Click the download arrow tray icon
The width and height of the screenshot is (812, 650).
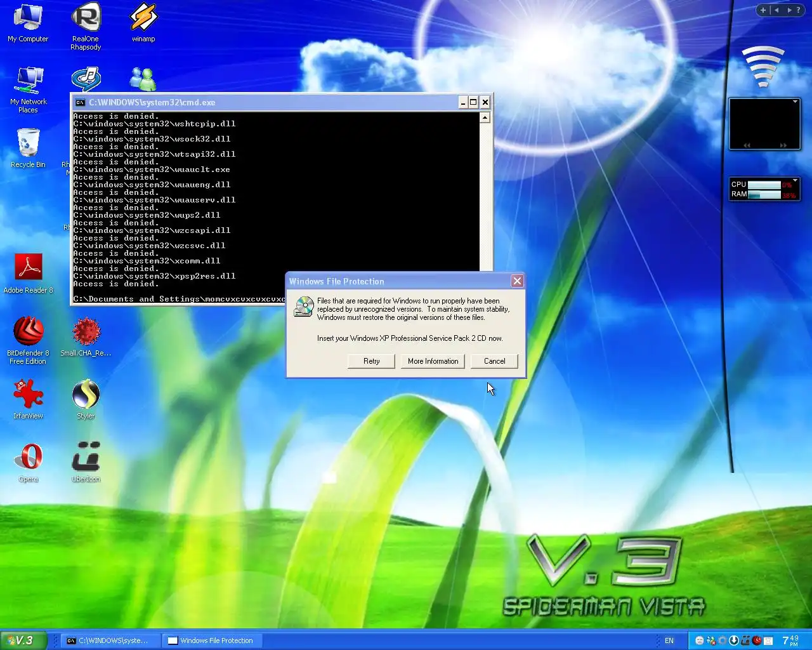[734, 640]
